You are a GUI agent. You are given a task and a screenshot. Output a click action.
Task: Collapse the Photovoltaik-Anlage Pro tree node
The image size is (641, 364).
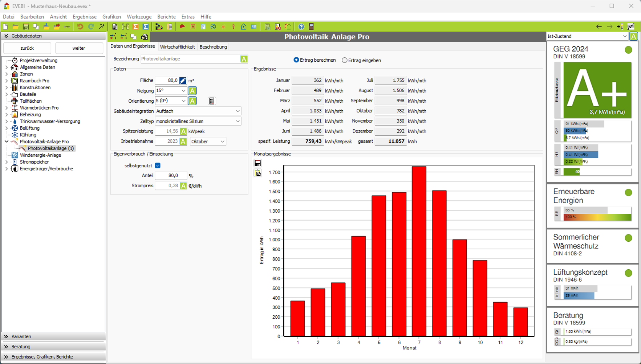(x=7, y=142)
